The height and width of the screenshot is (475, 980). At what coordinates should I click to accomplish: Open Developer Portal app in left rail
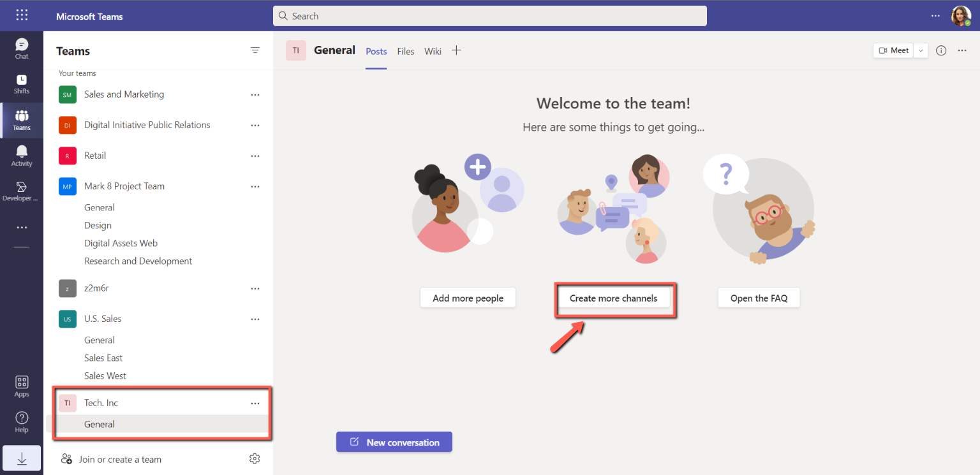tap(22, 191)
